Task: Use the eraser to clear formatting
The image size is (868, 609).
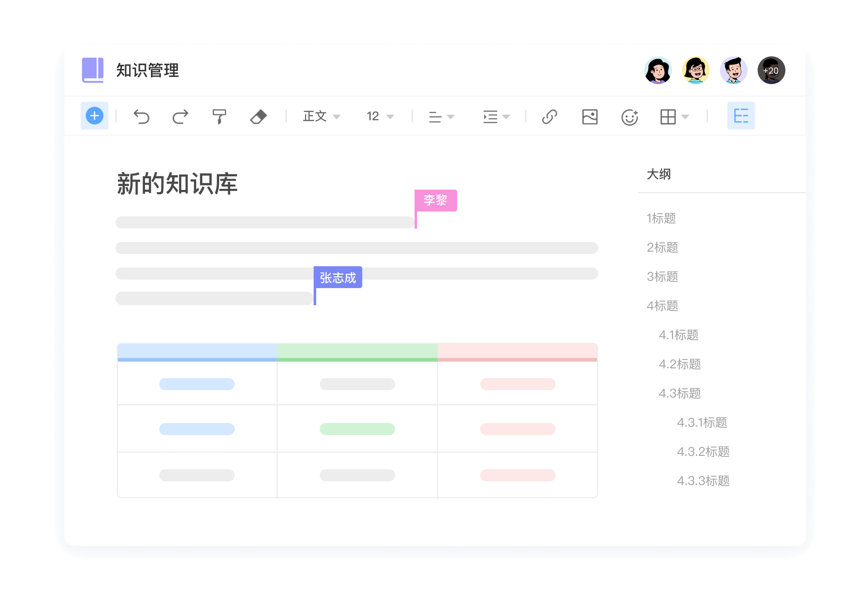Action: pos(259,117)
